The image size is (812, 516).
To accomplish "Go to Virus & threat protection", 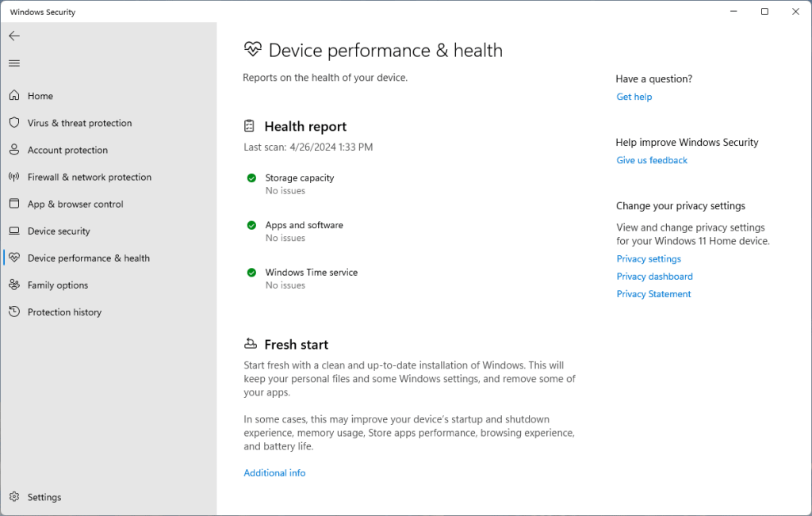I will tap(80, 123).
